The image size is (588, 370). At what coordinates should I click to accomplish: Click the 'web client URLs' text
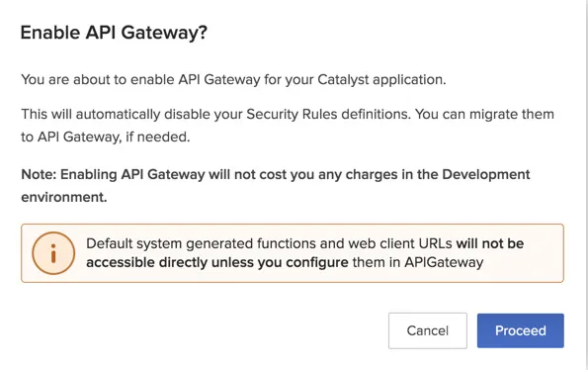click(400, 244)
